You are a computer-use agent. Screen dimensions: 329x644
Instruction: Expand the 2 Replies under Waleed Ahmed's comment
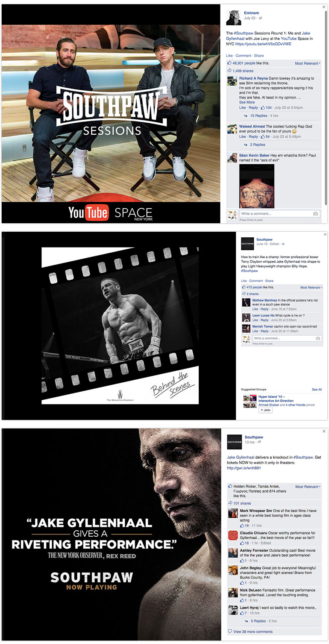(258, 145)
